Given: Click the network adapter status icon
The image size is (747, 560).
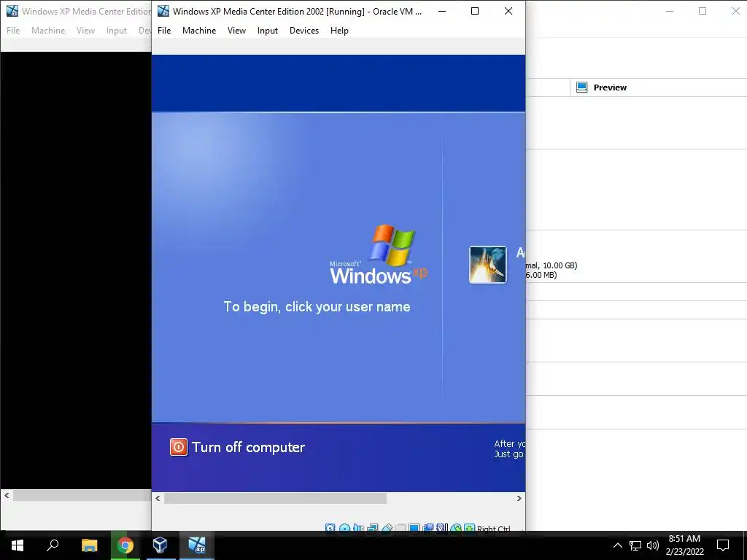Looking at the screenshot, I should point(373,528).
